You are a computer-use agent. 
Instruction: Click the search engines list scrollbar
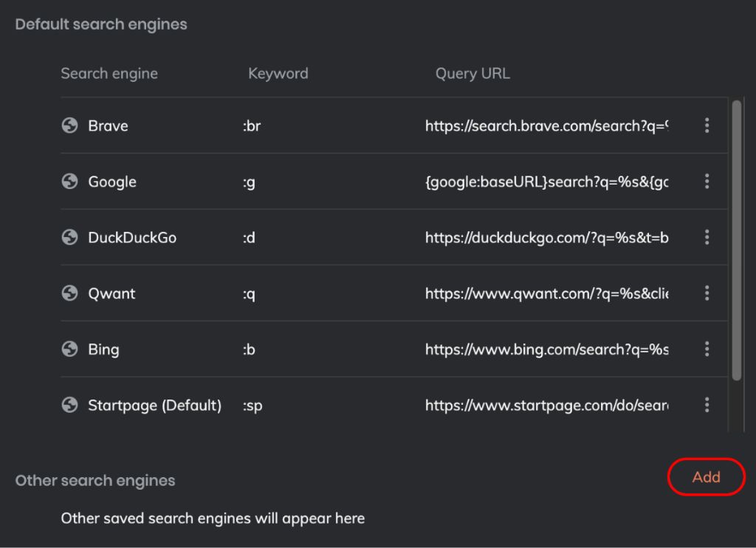click(736, 240)
